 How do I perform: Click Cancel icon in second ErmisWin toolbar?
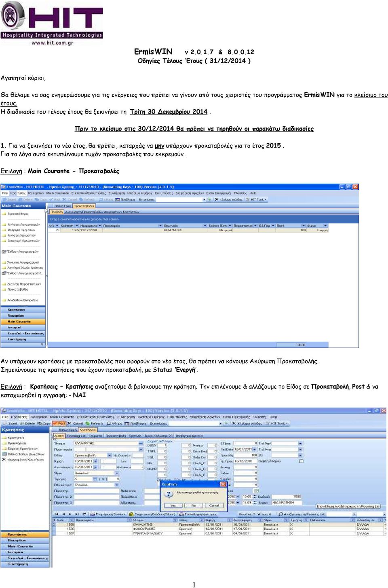pos(75,423)
